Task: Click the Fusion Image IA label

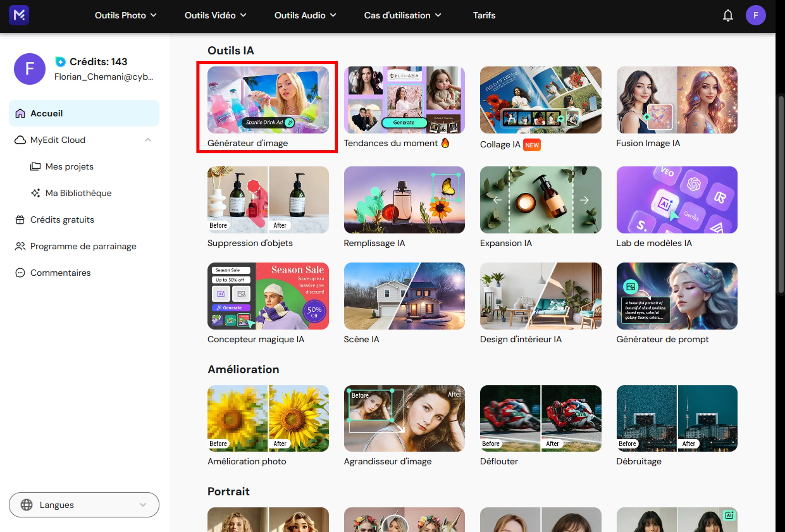Action: (648, 143)
